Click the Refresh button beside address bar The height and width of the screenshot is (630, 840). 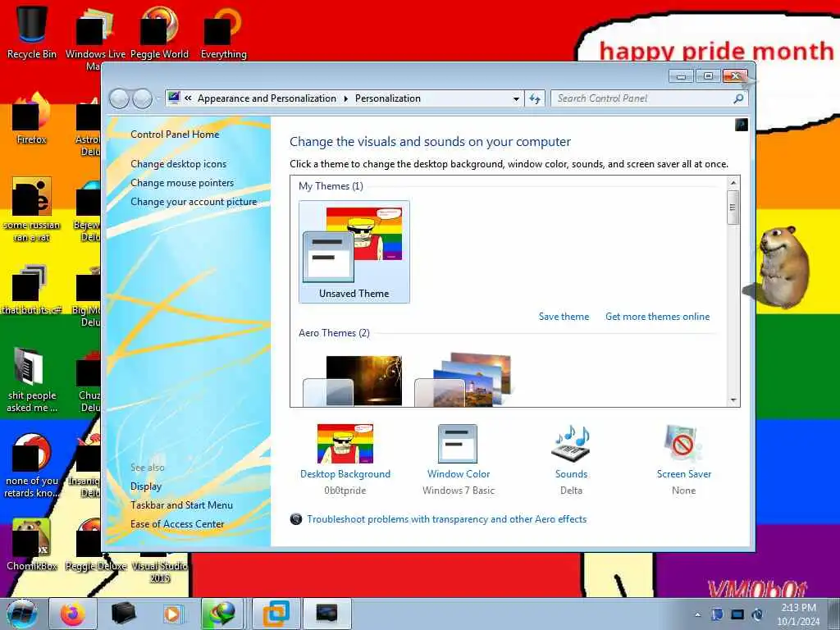(x=535, y=99)
